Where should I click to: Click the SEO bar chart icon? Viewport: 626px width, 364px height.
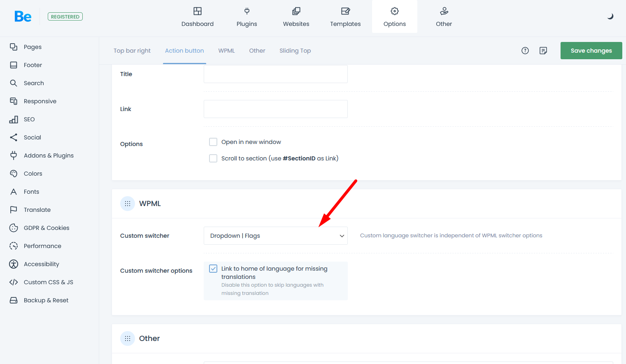pos(14,119)
